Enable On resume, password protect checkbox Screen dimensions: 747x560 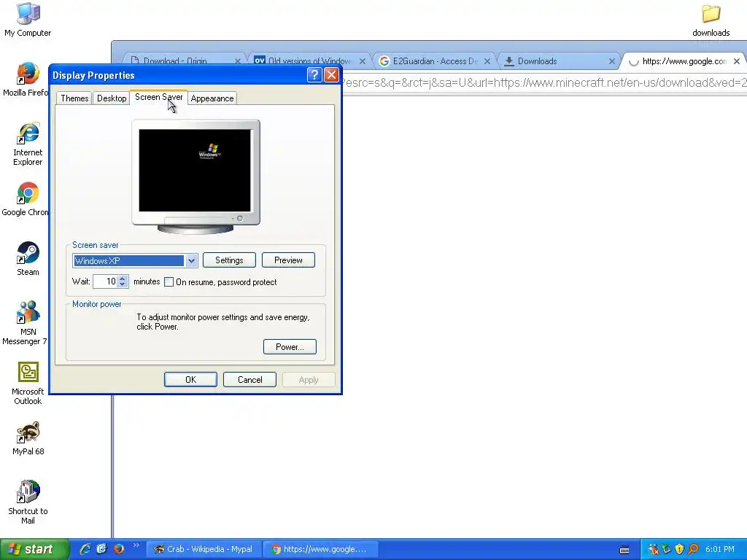pos(169,282)
